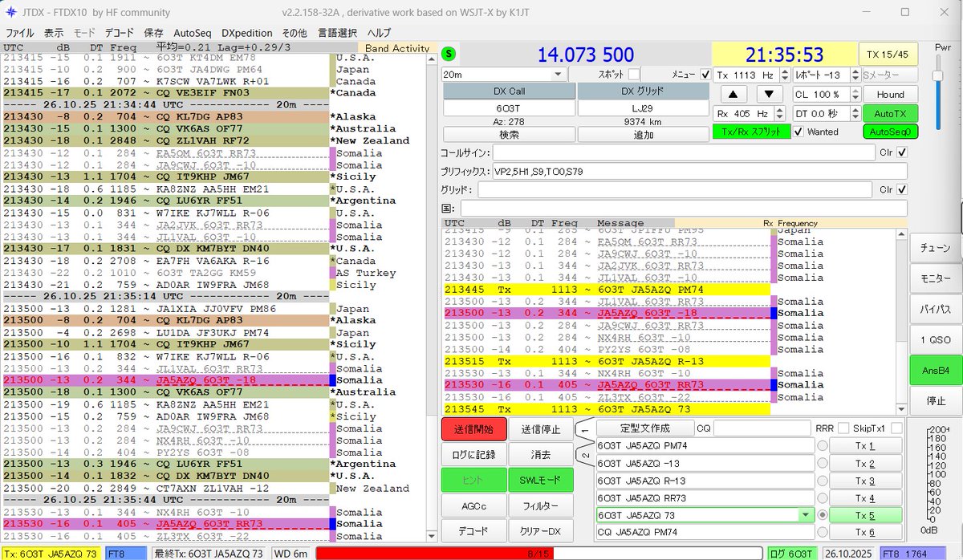Image resolution: width=963 pixels, height=560 pixels.
Task: Click the チューン button
Action: pos(935,248)
